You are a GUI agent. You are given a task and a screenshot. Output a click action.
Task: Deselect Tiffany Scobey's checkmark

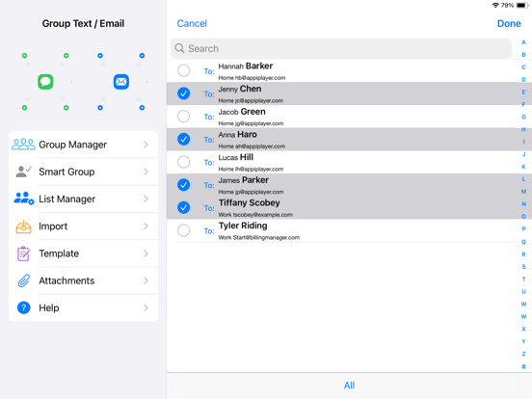tap(183, 207)
